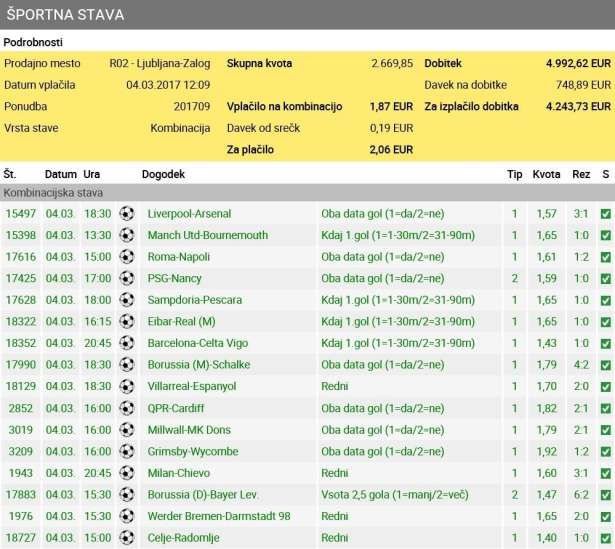The image size is (615, 549).
Task: Click the green status checkmark for Eibar-Real (M)
Action: 606,322
